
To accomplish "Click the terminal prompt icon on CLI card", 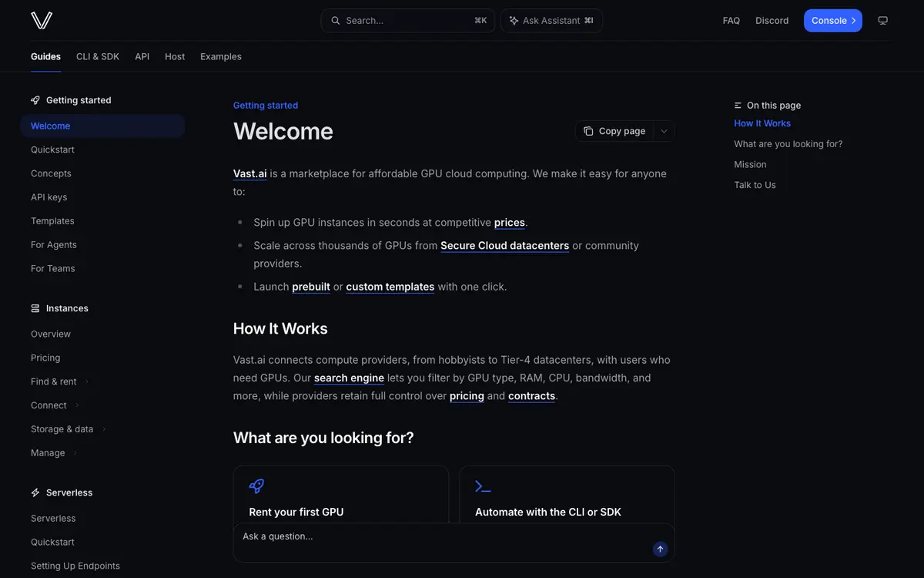I will tap(483, 486).
